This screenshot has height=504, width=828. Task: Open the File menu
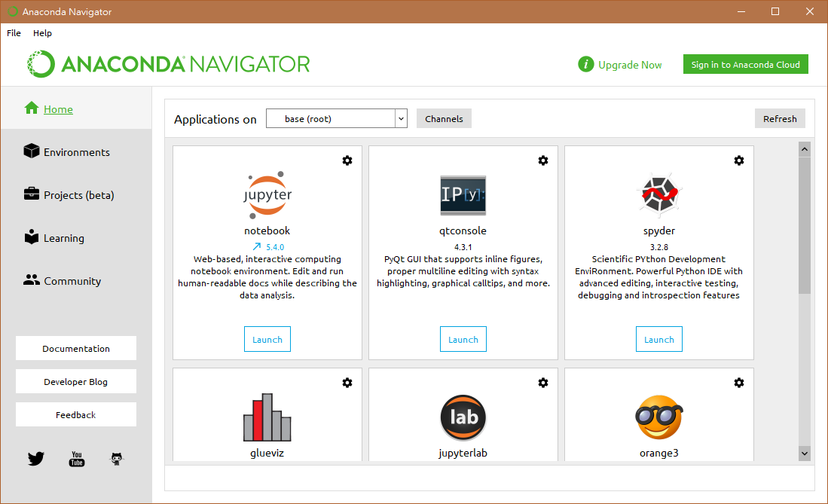[x=14, y=33]
